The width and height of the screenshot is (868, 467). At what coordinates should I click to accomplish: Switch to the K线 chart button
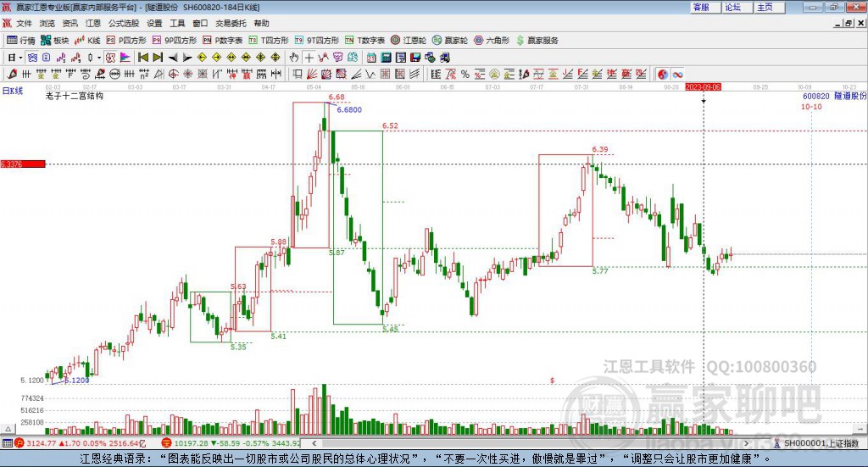coord(87,41)
